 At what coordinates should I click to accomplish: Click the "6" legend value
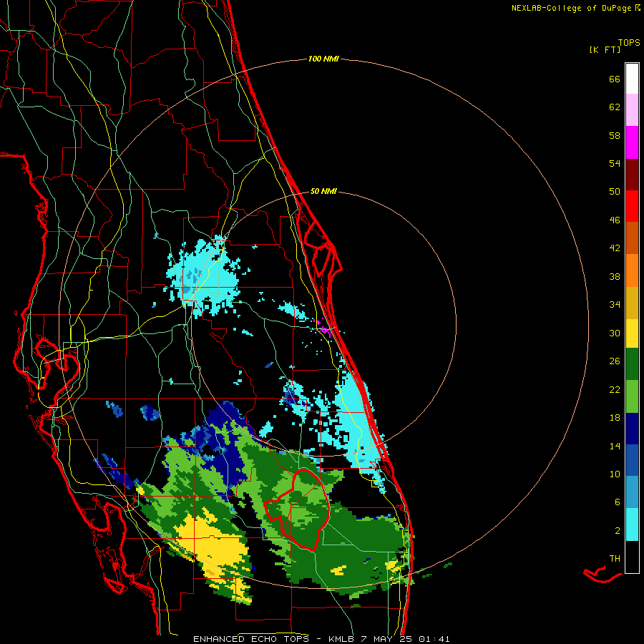coord(618,502)
